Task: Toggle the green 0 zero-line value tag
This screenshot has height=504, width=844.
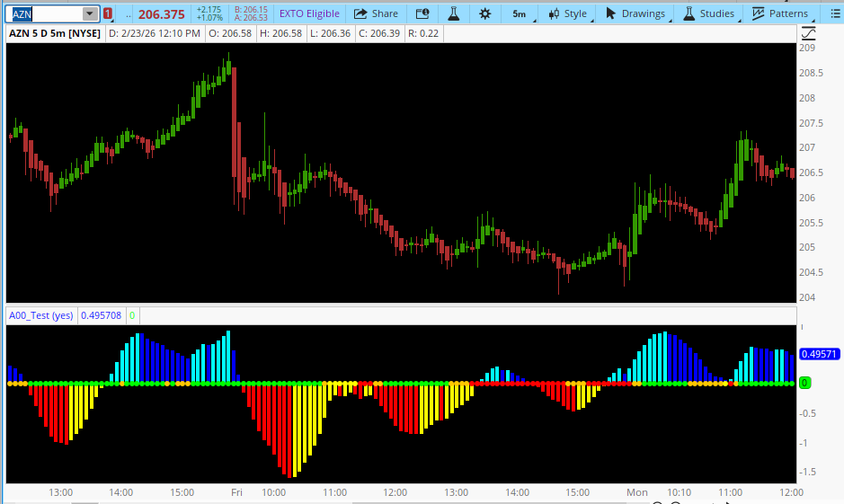Action: pyautogui.click(x=132, y=315)
